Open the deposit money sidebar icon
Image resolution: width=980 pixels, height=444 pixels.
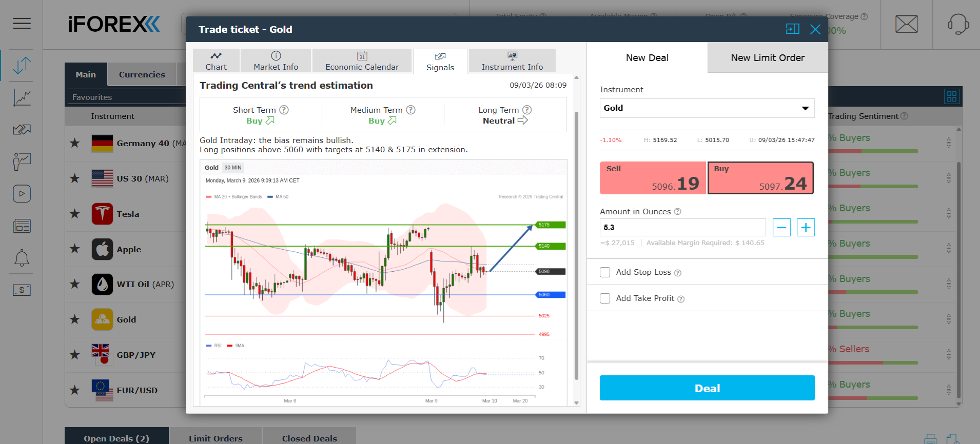click(22, 290)
